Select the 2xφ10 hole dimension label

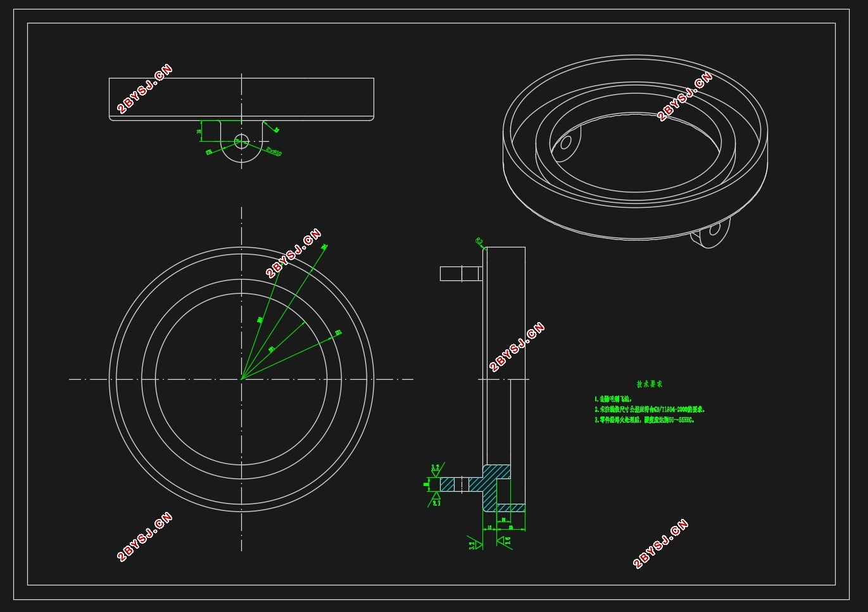point(274,152)
